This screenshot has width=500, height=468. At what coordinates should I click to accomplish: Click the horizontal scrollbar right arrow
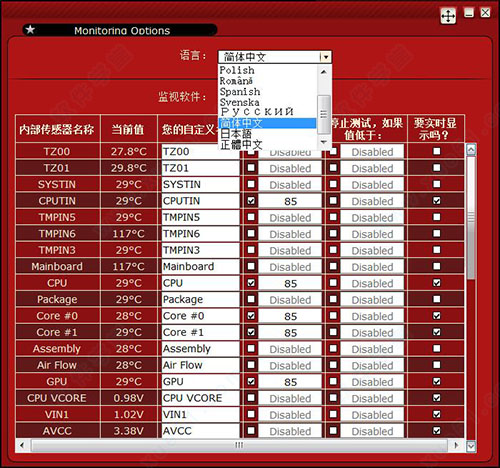[x=456, y=445]
